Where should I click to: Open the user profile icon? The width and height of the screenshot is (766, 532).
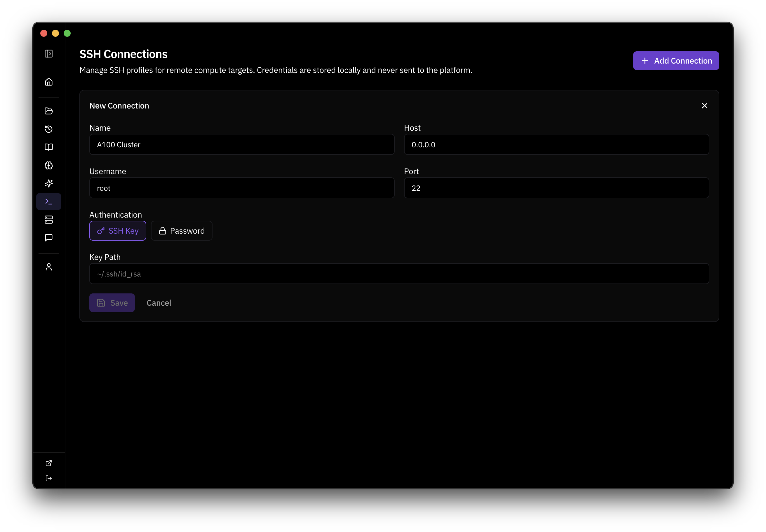point(49,267)
